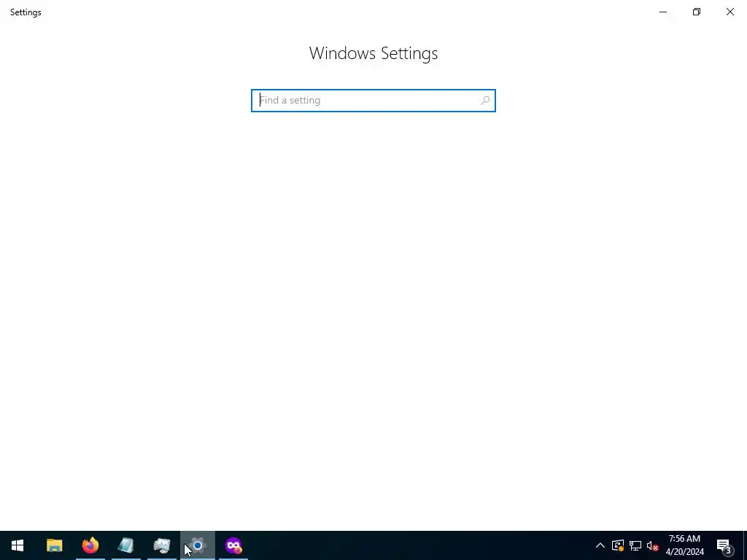This screenshot has height=560, width=747.
Task: Click the muted volume tray icon
Action: click(653, 545)
